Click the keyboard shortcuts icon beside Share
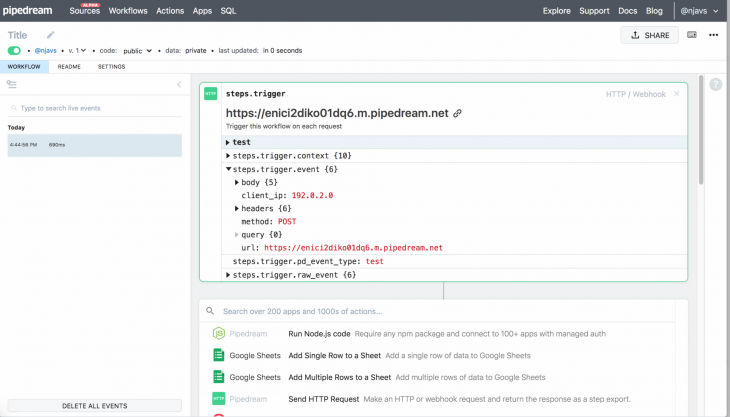The width and height of the screenshot is (730, 417). 691,35
